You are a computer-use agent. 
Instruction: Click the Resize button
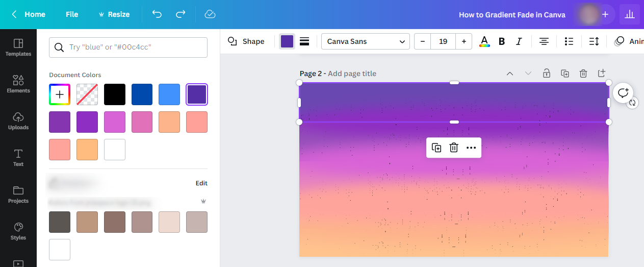tap(114, 14)
